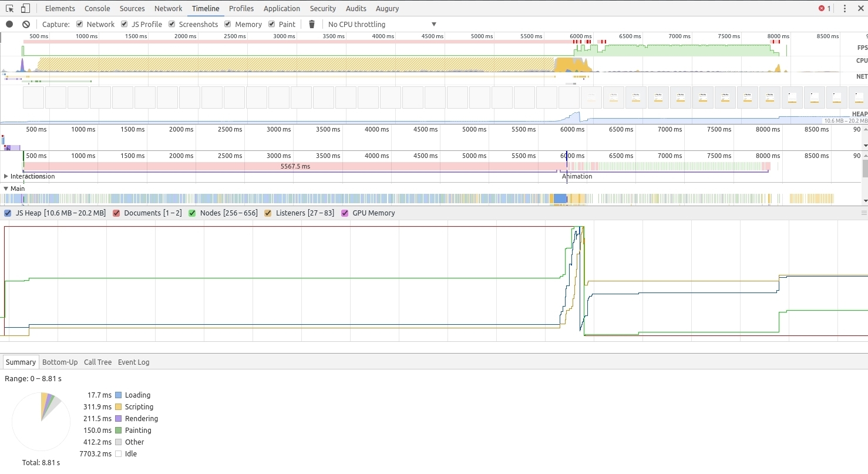
Task: Click the 6000 ms overview ruler mark
Action: pos(581,36)
